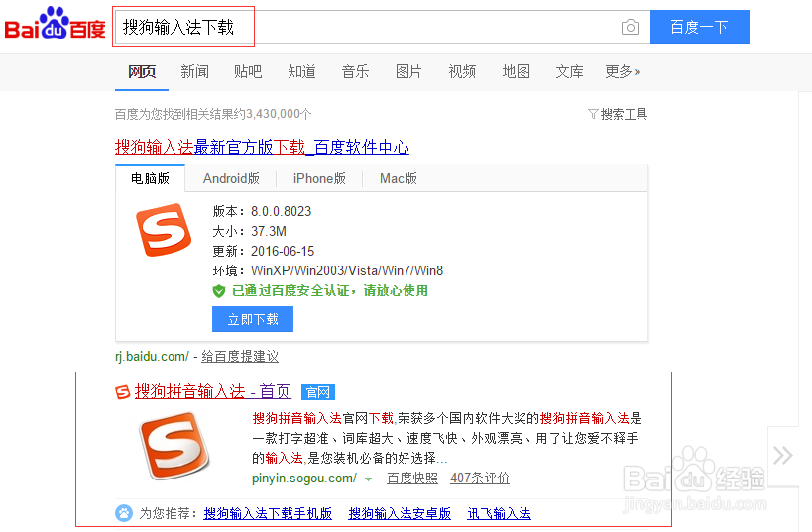Go to the 文库 tab
The image size is (812, 532).
(570, 71)
